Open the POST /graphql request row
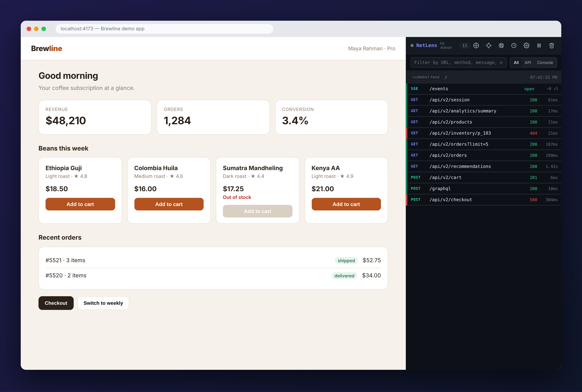Screen dimensions: 582x392 point(483,188)
